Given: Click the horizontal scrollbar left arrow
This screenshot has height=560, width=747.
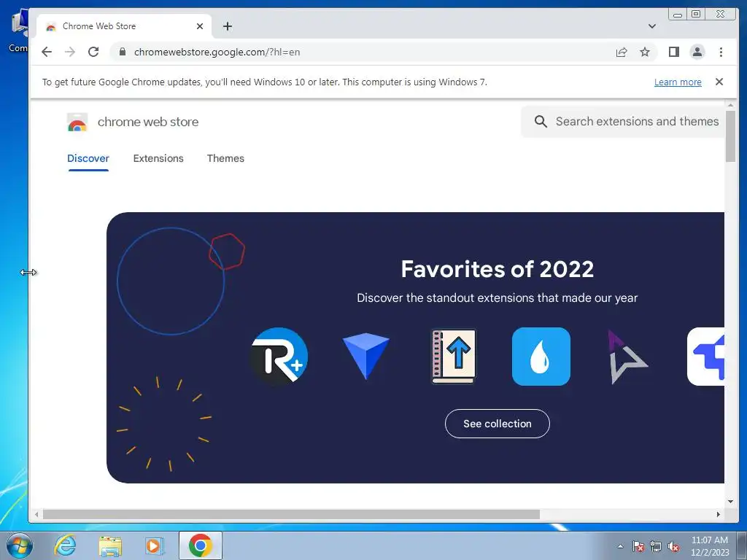Looking at the screenshot, I should [x=36, y=514].
